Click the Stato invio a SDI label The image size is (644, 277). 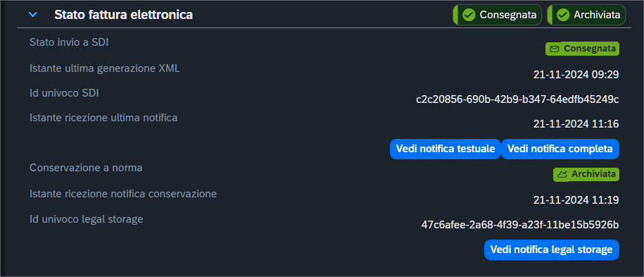[x=69, y=42]
